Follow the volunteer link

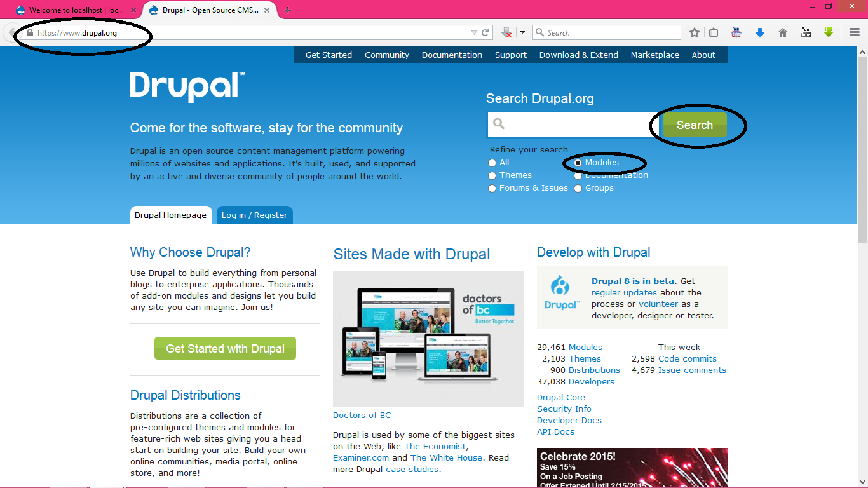coord(658,304)
